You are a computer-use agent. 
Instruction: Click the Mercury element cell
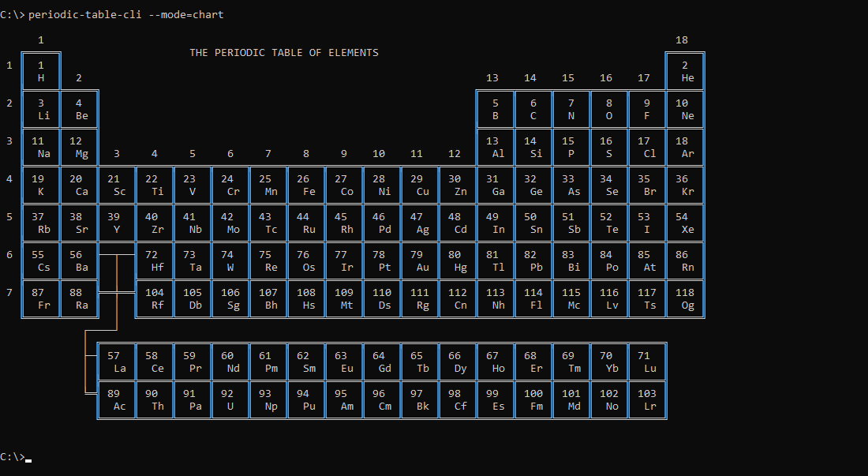click(x=458, y=260)
